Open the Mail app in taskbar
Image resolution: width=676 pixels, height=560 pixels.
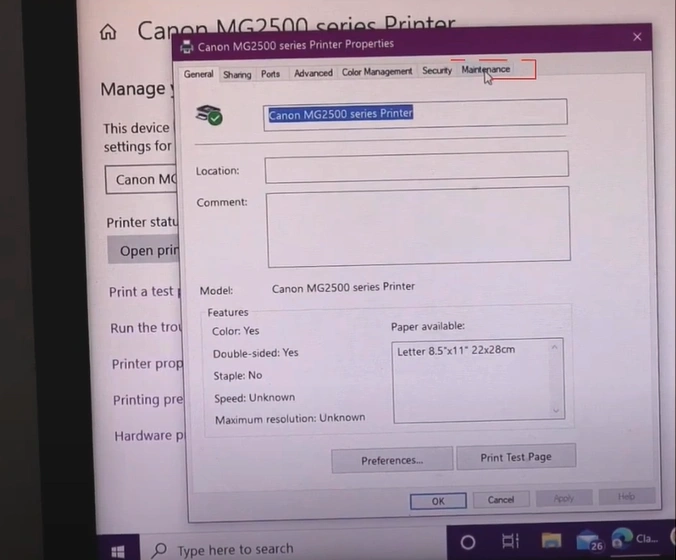click(588, 541)
